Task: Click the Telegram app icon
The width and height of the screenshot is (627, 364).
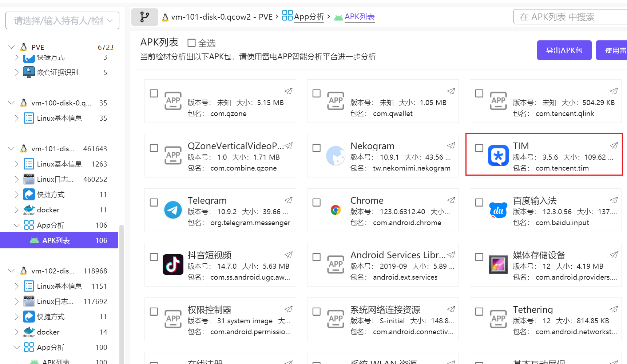Action: pos(173,210)
